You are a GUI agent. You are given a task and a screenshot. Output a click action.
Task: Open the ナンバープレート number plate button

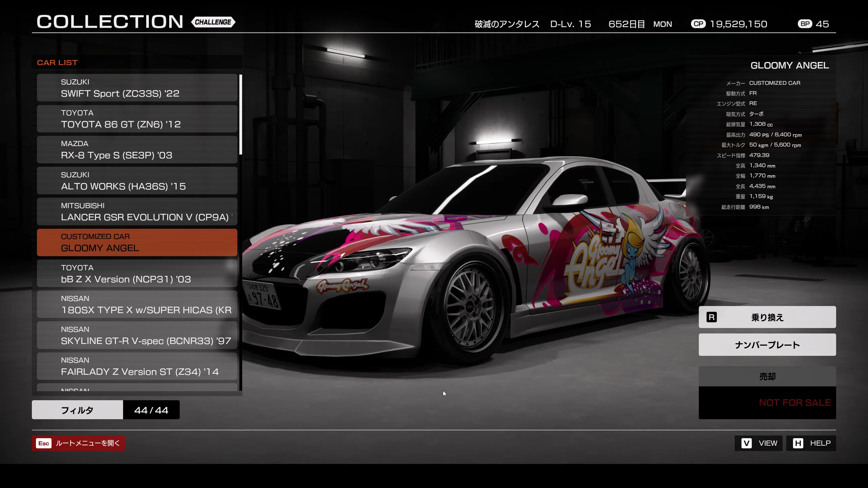tap(767, 345)
